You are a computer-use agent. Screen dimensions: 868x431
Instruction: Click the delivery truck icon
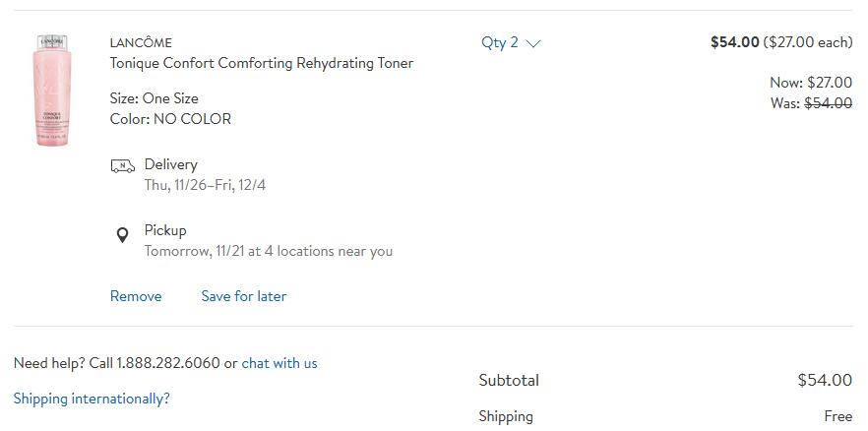click(x=122, y=166)
